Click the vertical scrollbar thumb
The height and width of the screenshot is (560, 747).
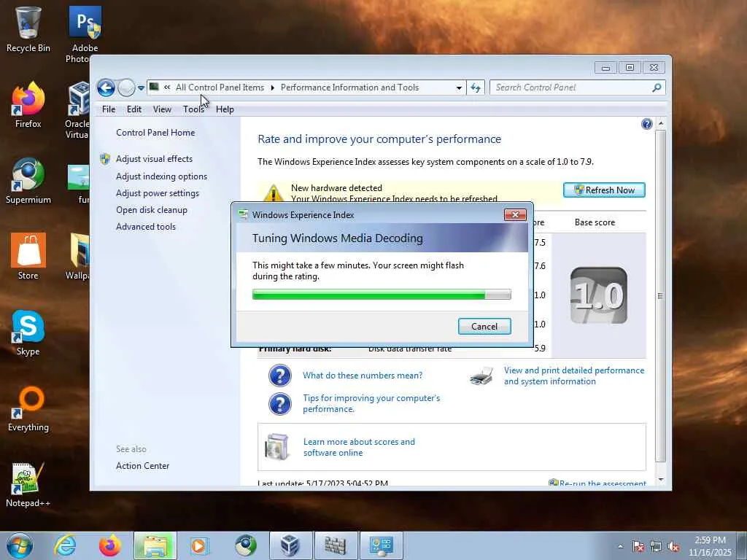[x=660, y=295]
